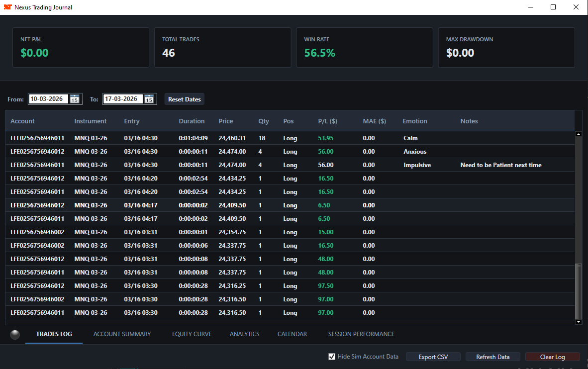The image size is (588, 369).
Task: Open the From date calendar picker icon
Action: [75, 99]
